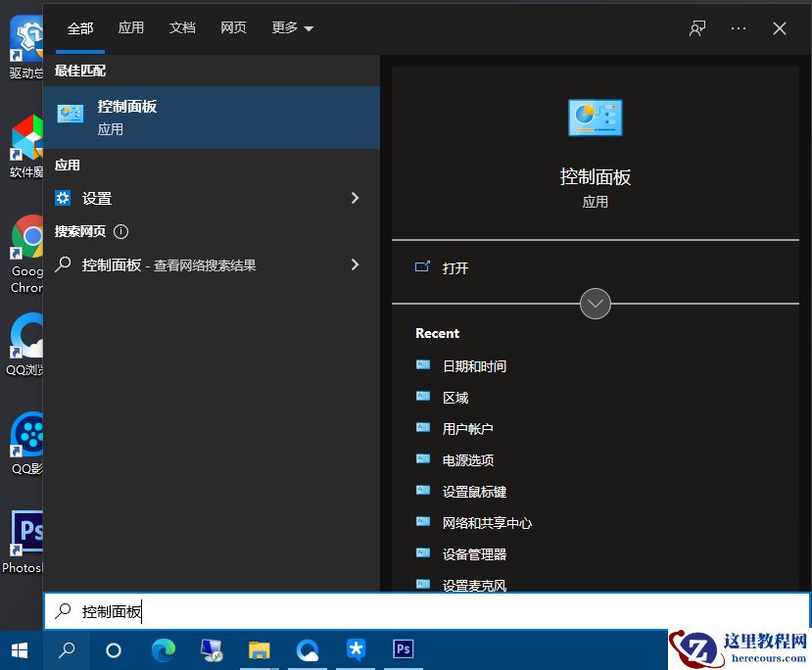Open File Explorer from the taskbar
The width and height of the screenshot is (812, 670).
coord(259,649)
